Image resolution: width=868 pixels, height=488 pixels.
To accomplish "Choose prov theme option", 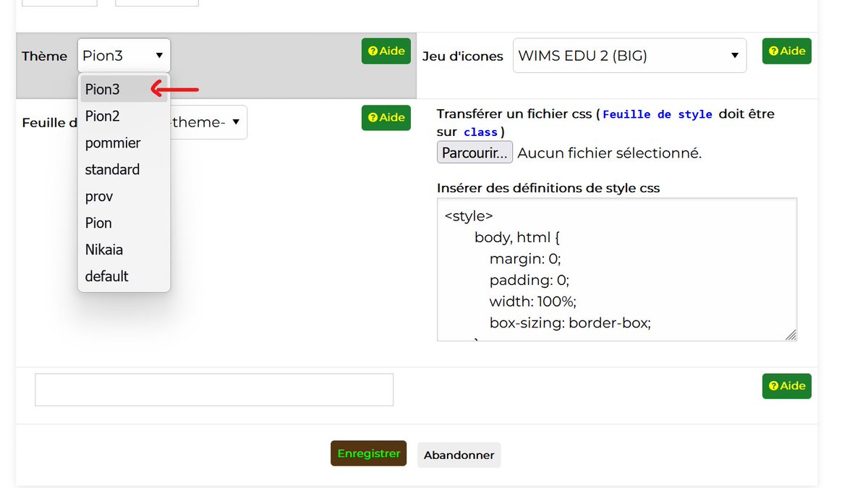I will (x=124, y=197).
